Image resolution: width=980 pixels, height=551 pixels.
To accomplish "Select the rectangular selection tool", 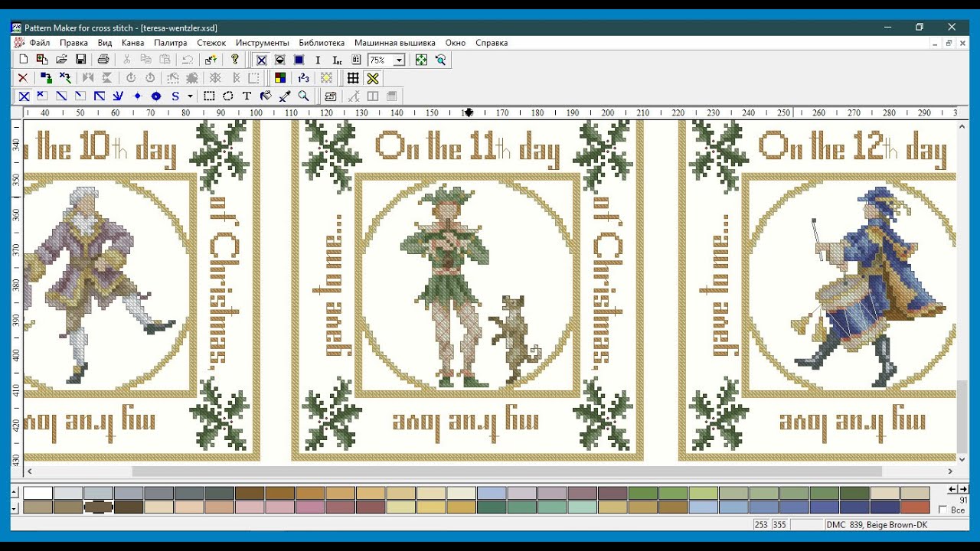I will [x=209, y=96].
